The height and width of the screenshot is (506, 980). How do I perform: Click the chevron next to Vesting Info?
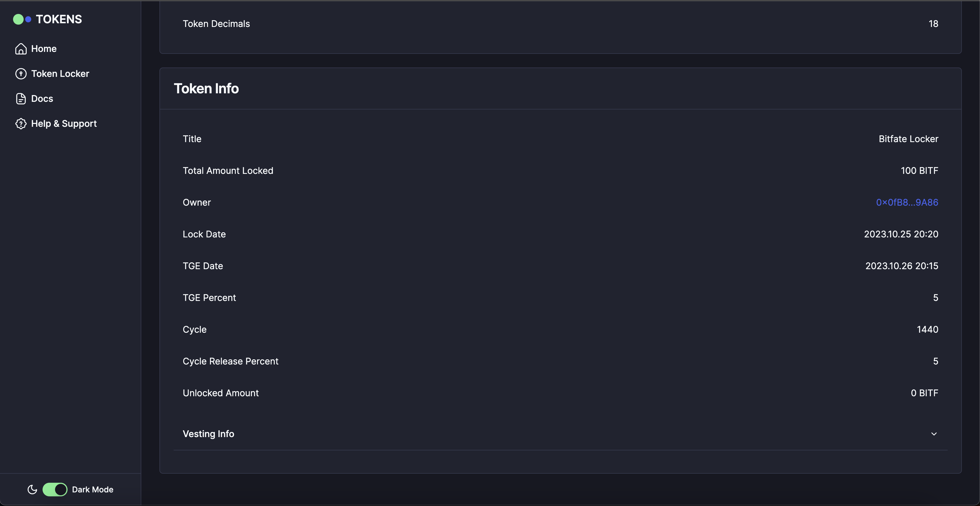point(934,434)
